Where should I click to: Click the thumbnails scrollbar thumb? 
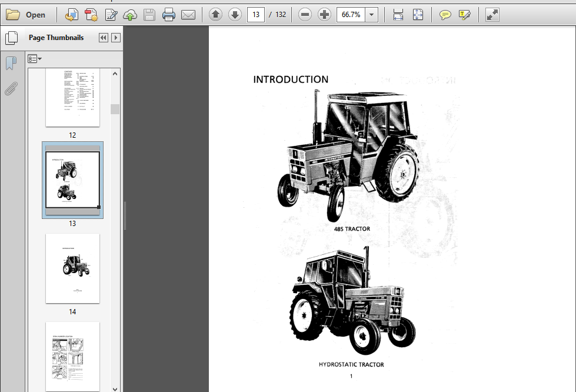click(x=115, y=109)
